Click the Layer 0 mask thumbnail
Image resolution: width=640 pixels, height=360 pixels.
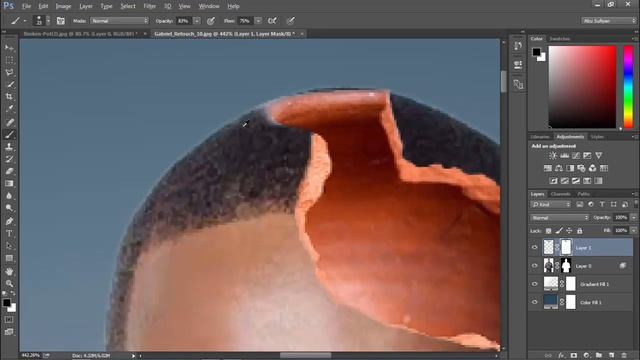tap(566, 266)
